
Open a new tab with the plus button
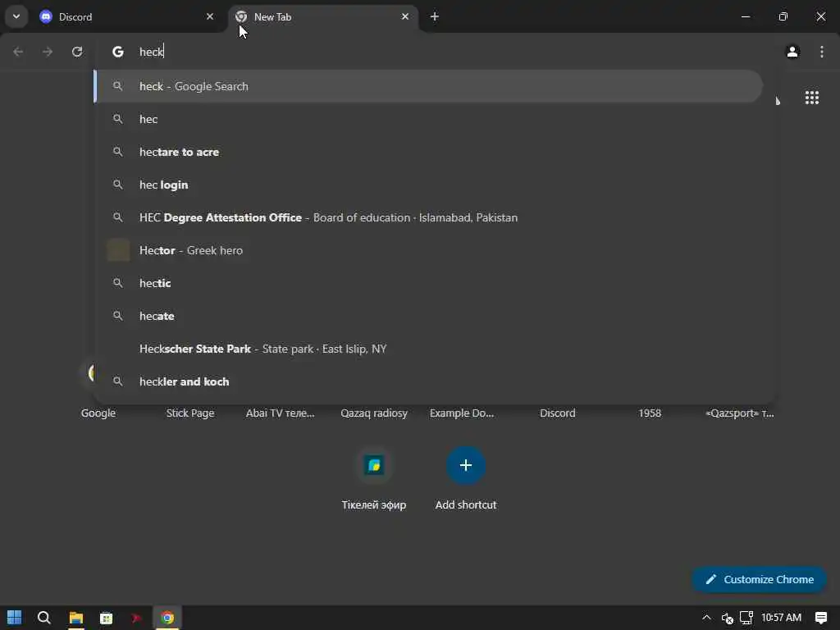pyautogui.click(x=435, y=16)
